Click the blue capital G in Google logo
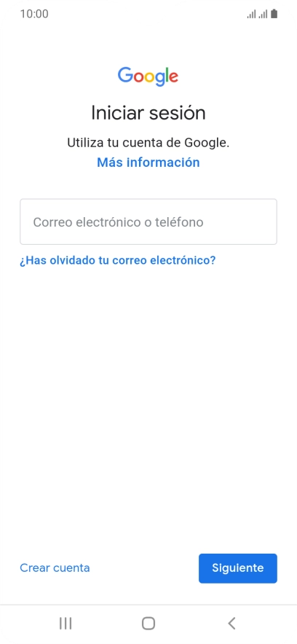Viewport: 297px width, 644px height. [124, 75]
